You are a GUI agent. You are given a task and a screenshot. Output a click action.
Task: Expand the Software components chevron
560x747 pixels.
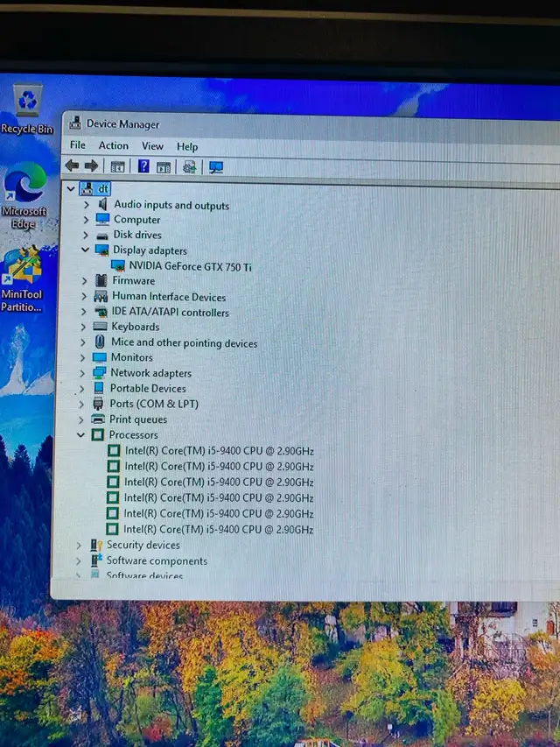pos(79,561)
